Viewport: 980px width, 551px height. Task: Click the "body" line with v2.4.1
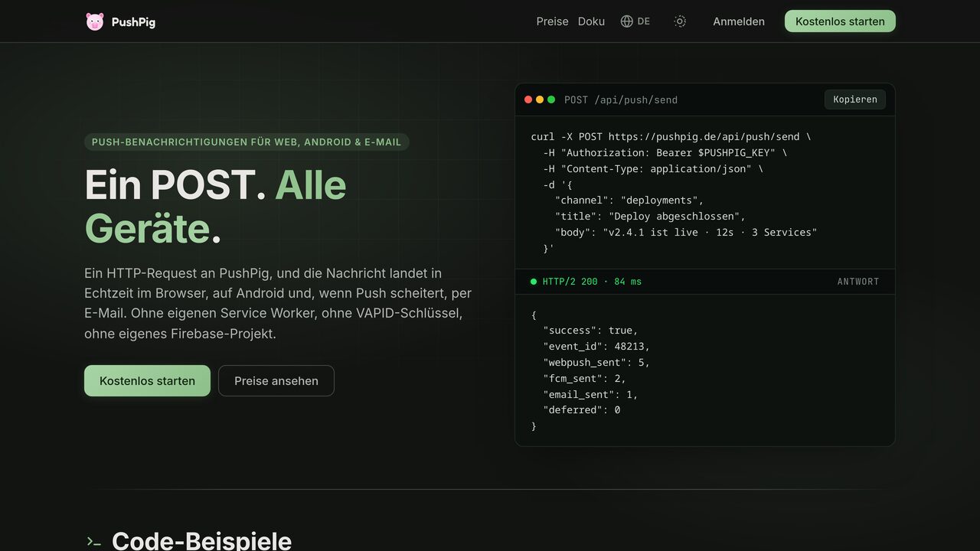[x=686, y=232]
